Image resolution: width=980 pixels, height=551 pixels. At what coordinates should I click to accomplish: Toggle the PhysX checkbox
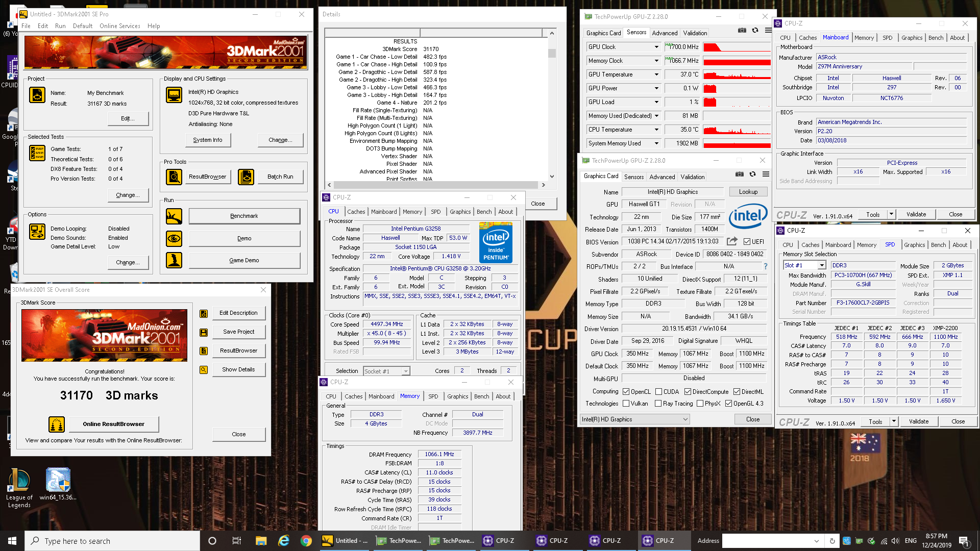(x=700, y=404)
